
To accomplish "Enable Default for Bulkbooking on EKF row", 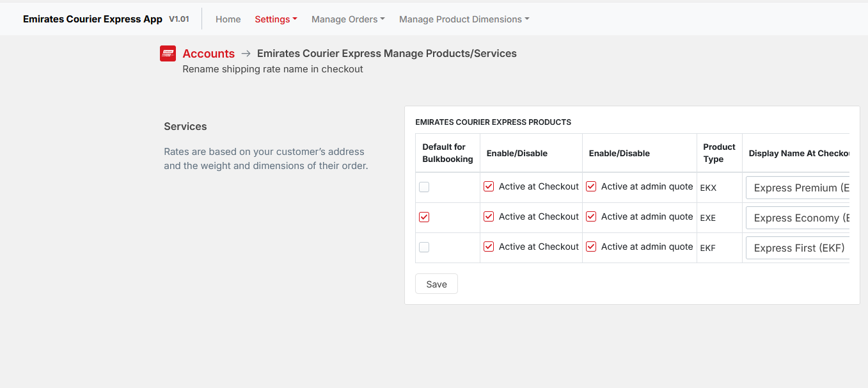I will coord(424,247).
